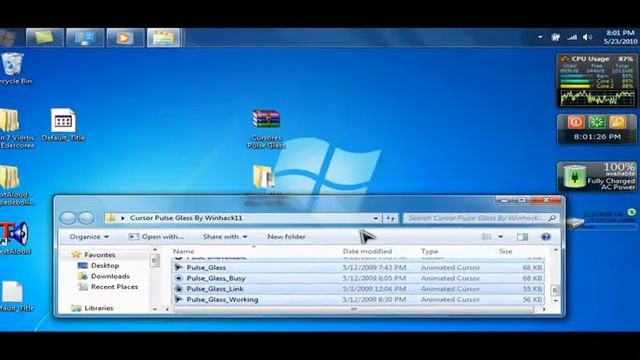Click the green restart gadget button
This screenshot has height=360, width=640.
596,122
